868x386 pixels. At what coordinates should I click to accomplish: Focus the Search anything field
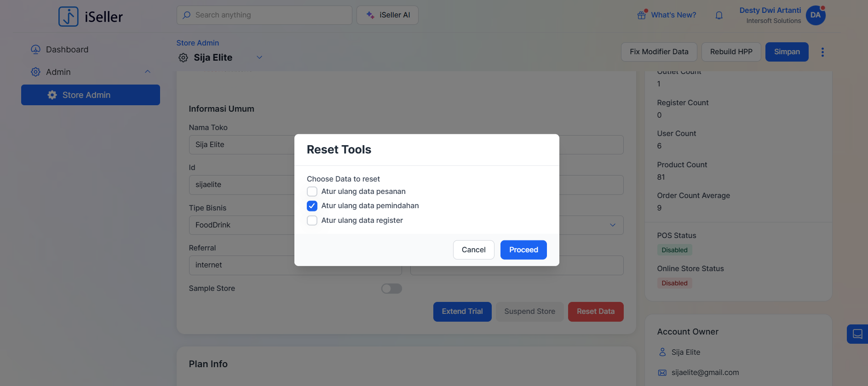pos(264,15)
